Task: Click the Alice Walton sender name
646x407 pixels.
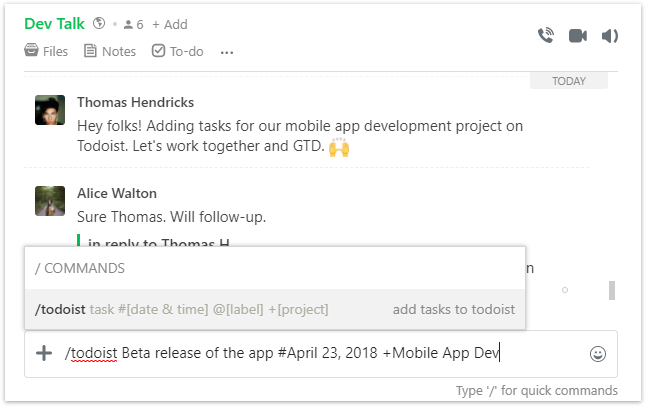Action: tap(117, 193)
